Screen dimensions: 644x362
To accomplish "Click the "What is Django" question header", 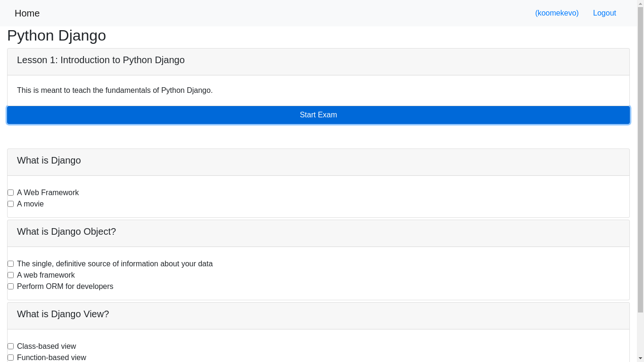I will pyautogui.click(x=49, y=160).
